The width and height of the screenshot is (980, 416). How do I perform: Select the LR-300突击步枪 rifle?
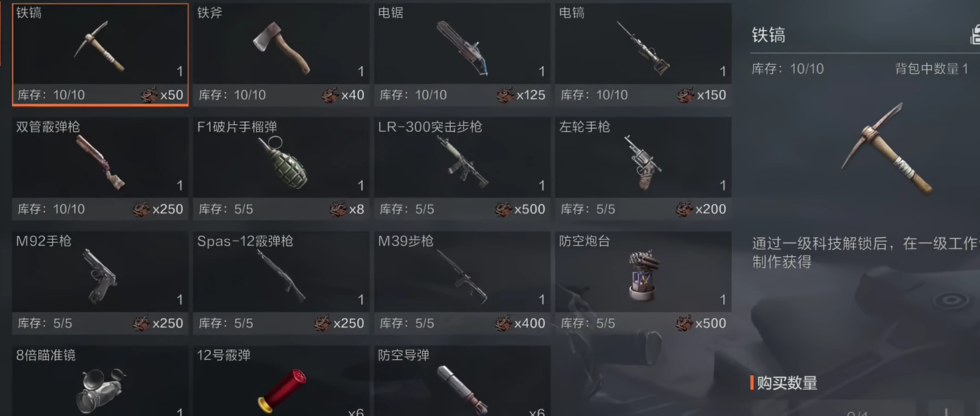[462, 169]
